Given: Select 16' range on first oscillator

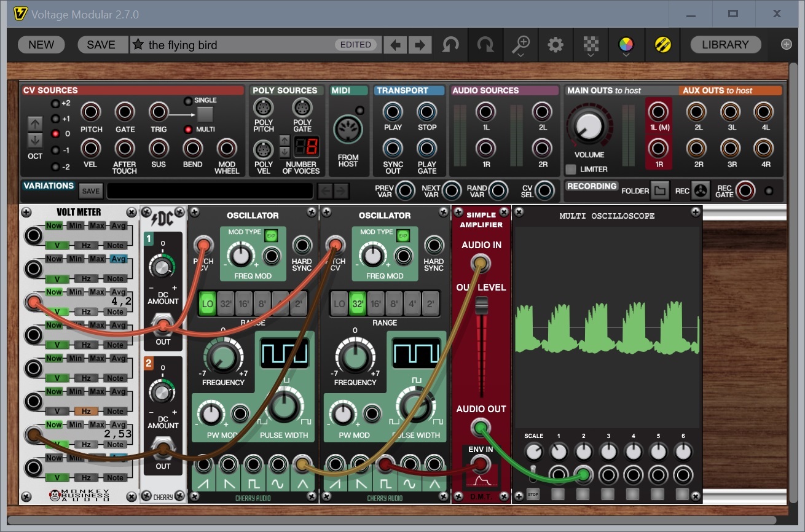Looking at the screenshot, I should (244, 304).
